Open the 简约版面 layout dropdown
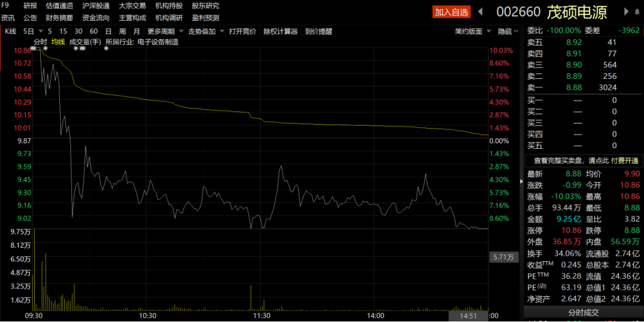Image resolution: width=644 pixels, height=322 pixels. (488, 32)
